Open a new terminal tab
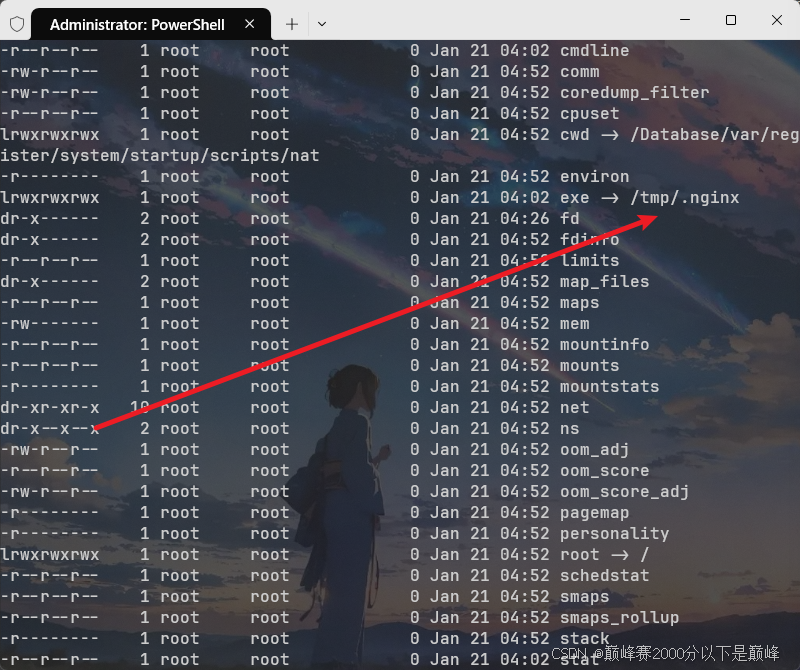The width and height of the screenshot is (800, 670). tap(292, 24)
